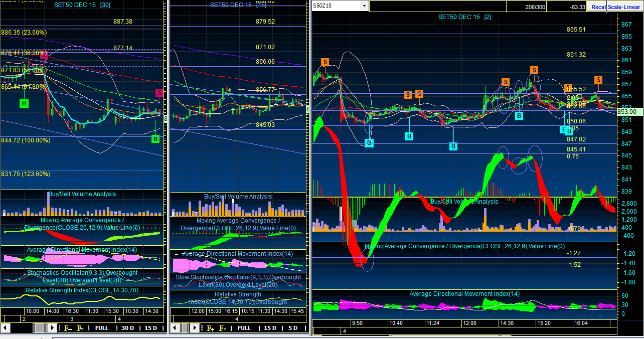Click the cyan B marker at the 9:56 low
The width and height of the screenshot is (644, 339).
(x=369, y=143)
